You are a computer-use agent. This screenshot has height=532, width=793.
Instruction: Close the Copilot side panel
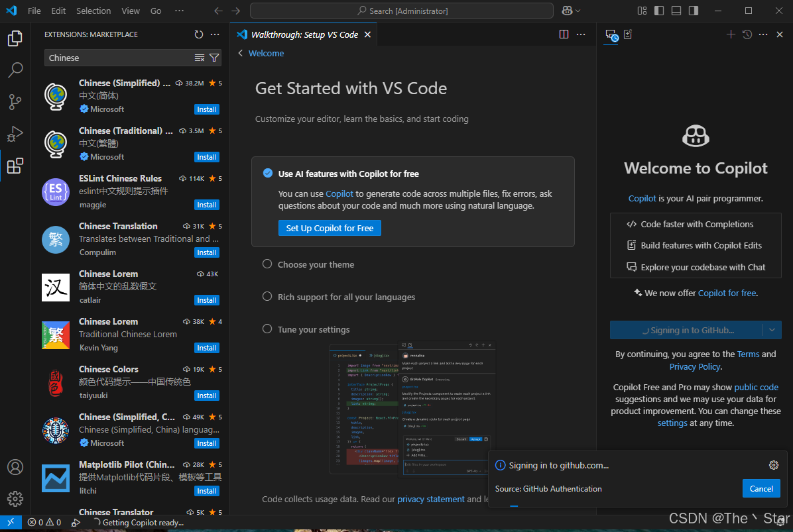780,34
